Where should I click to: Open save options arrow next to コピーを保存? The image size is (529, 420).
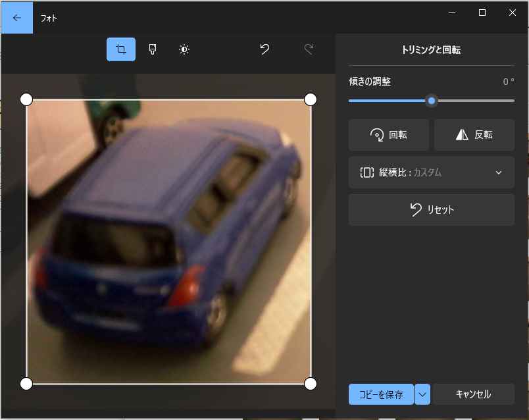pyautogui.click(x=422, y=394)
